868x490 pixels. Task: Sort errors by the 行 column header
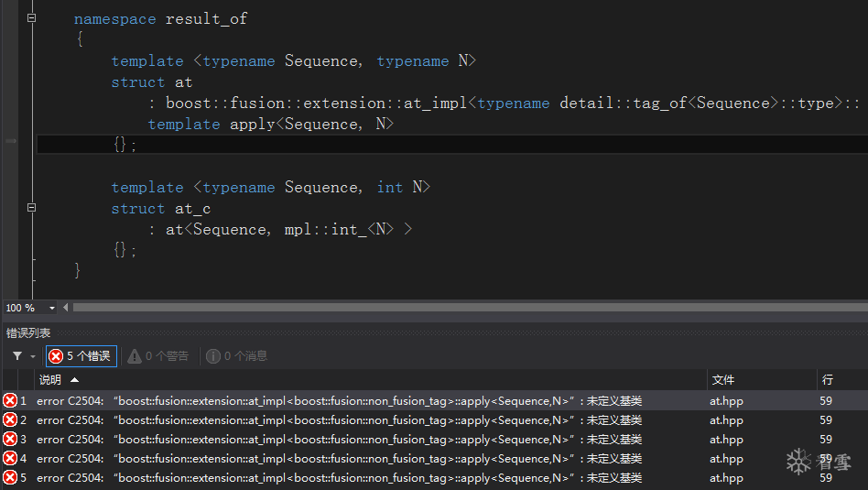(828, 380)
